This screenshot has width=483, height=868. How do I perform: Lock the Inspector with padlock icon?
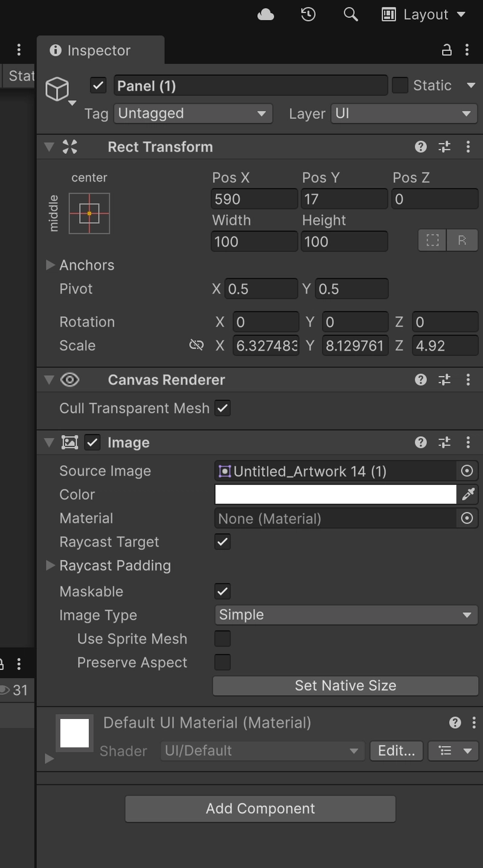(x=447, y=50)
